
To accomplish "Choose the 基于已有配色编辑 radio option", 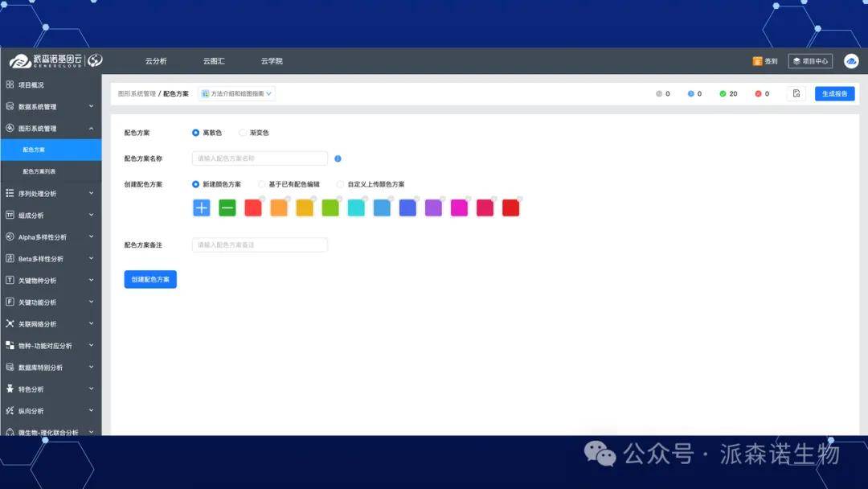I will tap(261, 184).
